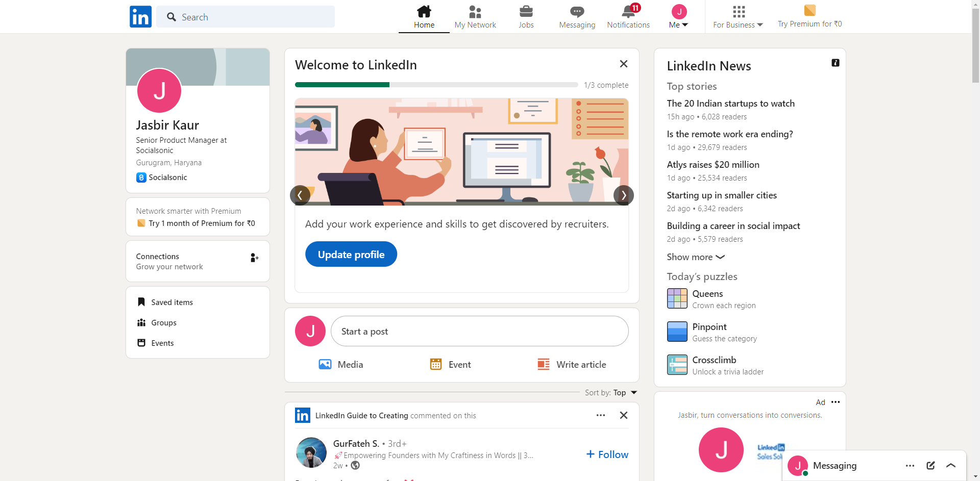Viewport: 980px width, 481px height.
Task: View Notifications with 11 badge
Action: tap(628, 17)
